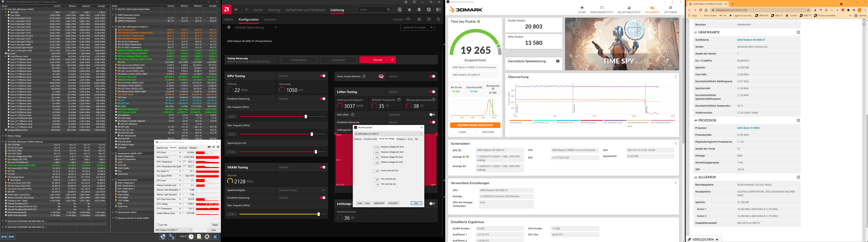Open MorePowerTool Frequency tab

[x=401, y=139]
